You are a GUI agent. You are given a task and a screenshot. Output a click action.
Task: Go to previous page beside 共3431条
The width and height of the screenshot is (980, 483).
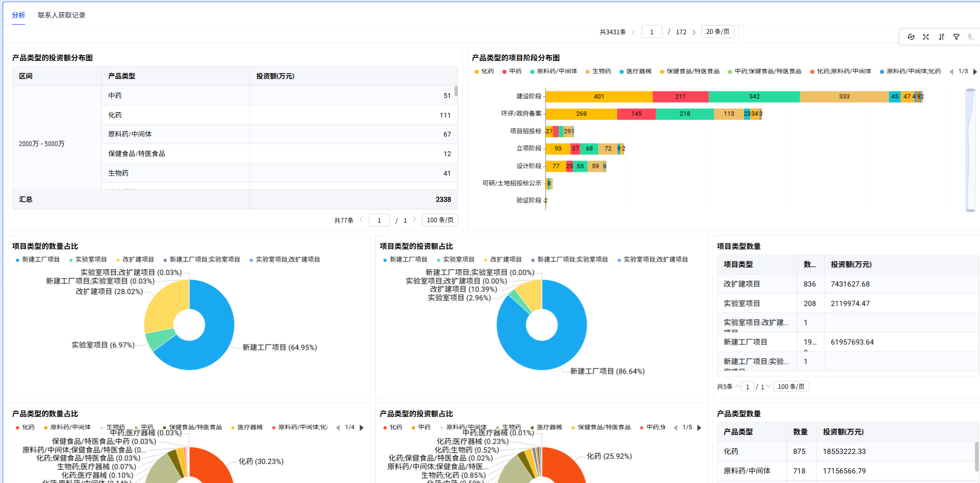(x=634, y=32)
